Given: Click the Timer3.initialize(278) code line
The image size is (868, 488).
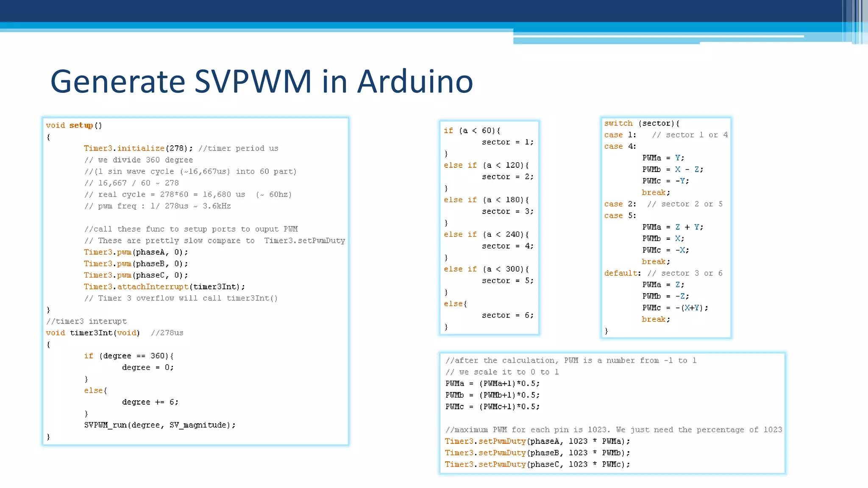Looking at the screenshot, I should point(138,148).
